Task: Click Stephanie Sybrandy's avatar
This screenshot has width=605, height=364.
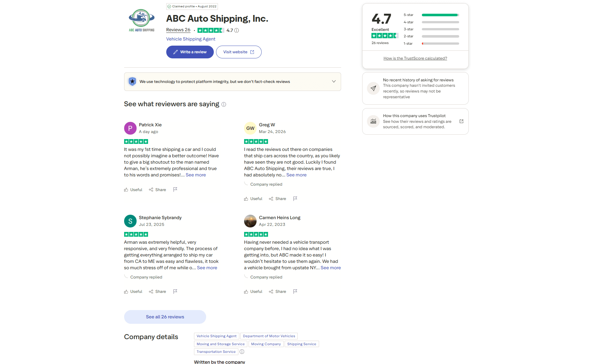Action: [130, 221]
